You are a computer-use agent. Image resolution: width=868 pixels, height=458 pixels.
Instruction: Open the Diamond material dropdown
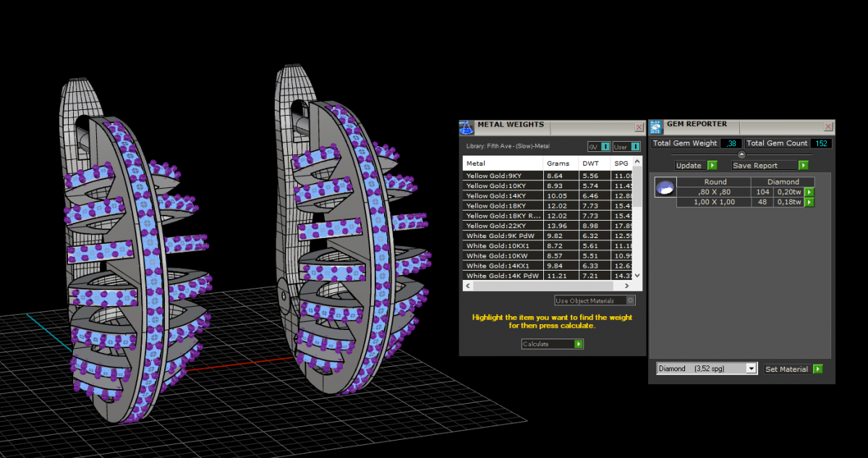[x=752, y=369]
